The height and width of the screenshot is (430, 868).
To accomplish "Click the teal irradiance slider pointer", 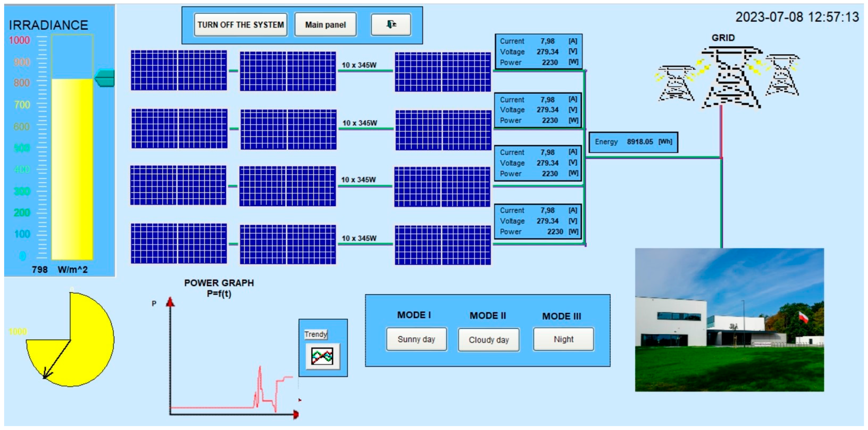I will pyautogui.click(x=105, y=78).
